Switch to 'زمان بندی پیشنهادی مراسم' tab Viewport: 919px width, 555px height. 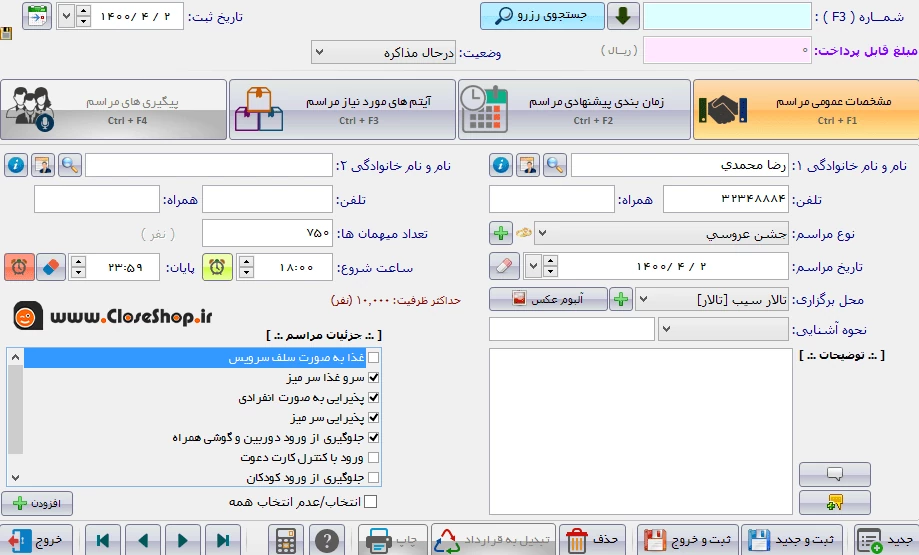tap(574, 110)
